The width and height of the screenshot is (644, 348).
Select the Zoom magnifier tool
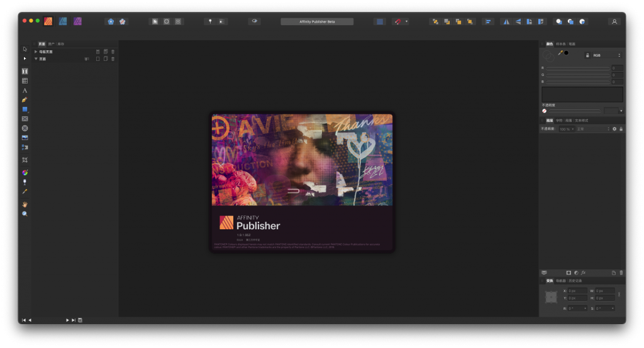(25, 214)
